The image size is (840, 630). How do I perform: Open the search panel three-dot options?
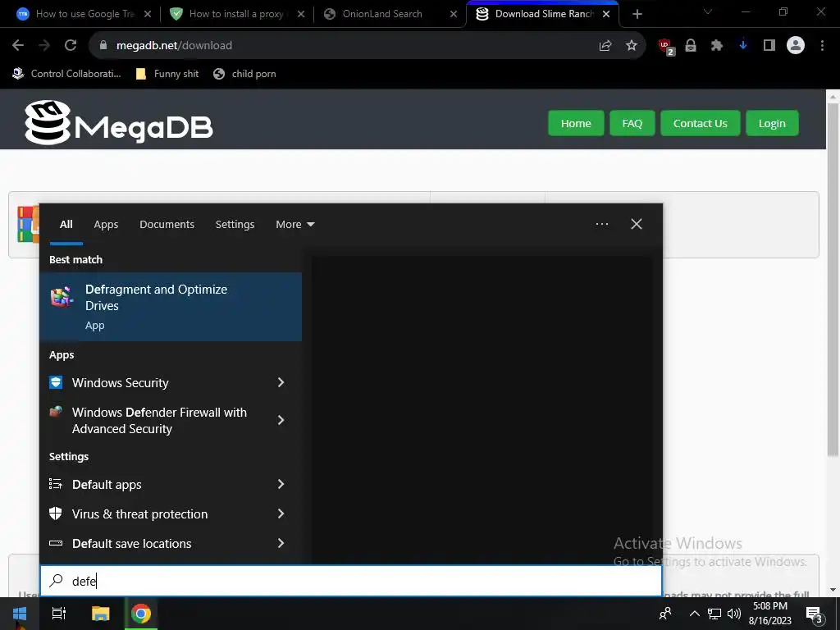click(x=601, y=224)
